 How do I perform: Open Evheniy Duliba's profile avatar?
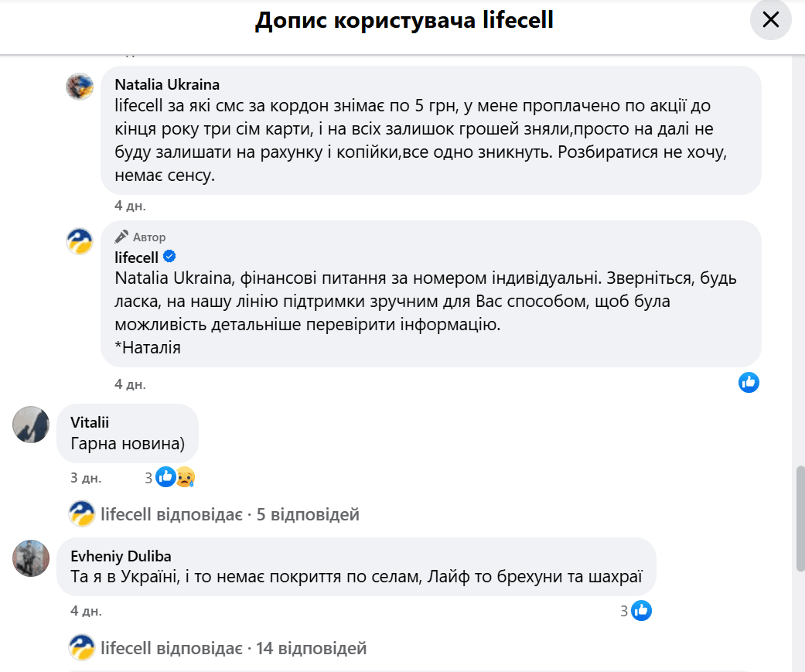tap(31, 558)
